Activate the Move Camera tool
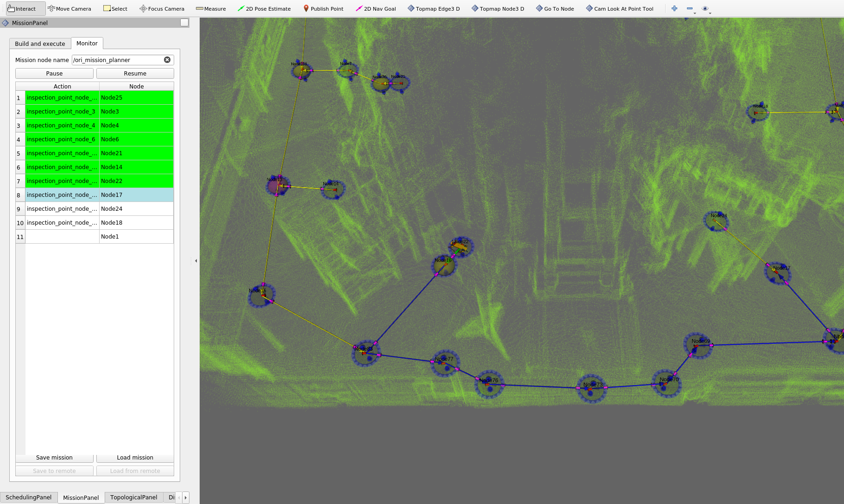844x504 pixels. (69, 8)
